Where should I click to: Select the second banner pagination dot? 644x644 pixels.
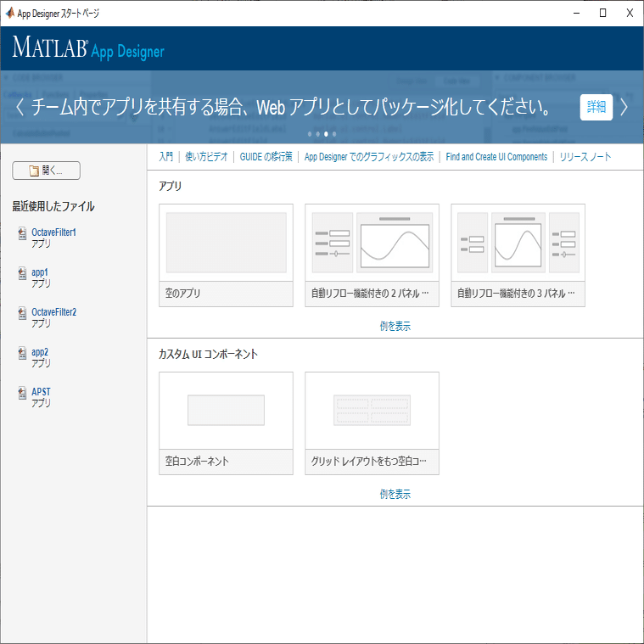click(x=318, y=134)
